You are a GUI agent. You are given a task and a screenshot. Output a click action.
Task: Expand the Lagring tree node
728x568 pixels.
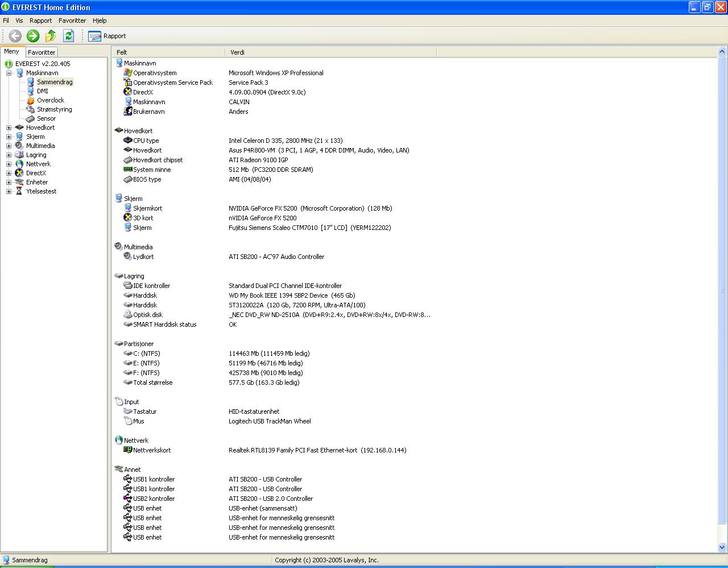pos(9,155)
